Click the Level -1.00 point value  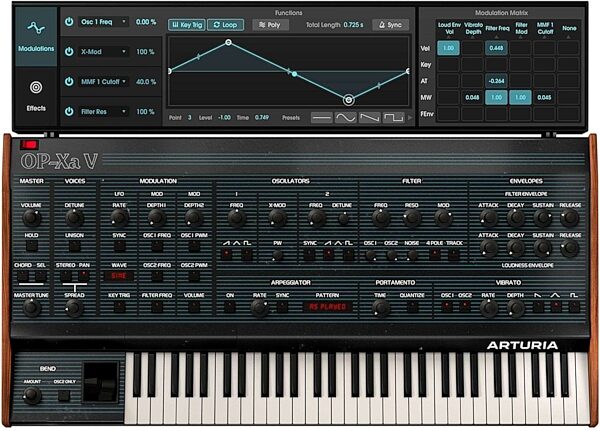[x=224, y=118]
